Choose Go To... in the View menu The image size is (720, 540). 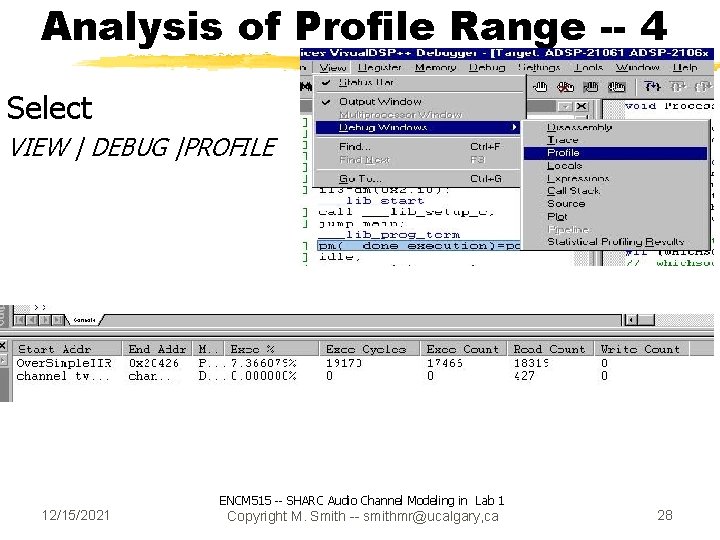(x=419, y=178)
